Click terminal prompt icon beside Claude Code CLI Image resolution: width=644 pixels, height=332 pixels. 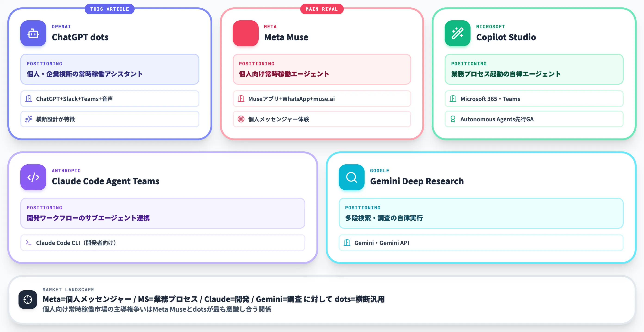pyautogui.click(x=28, y=242)
